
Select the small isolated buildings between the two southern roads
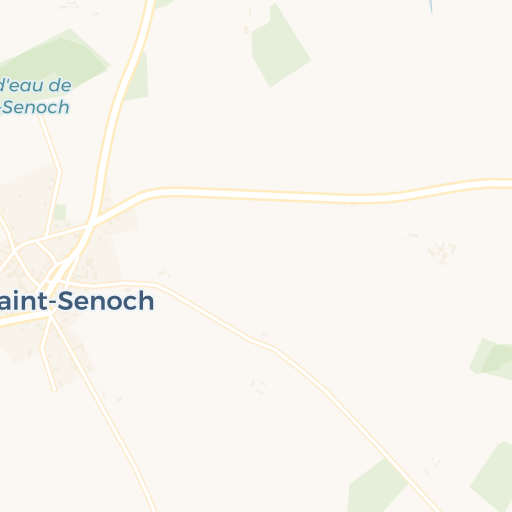pyautogui.click(x=259, y=387)
